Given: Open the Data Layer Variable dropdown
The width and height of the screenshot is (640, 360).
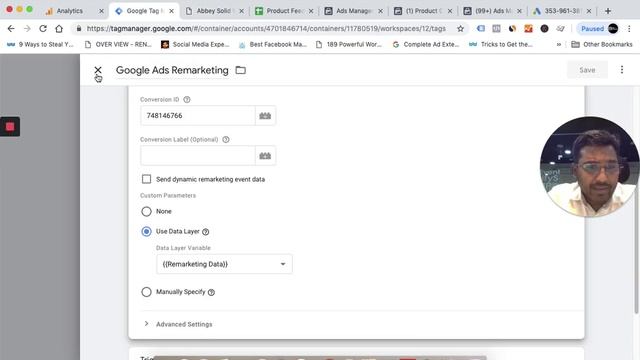Looking at the screenshot, I should pyautogui.click(x=224, y=264).
